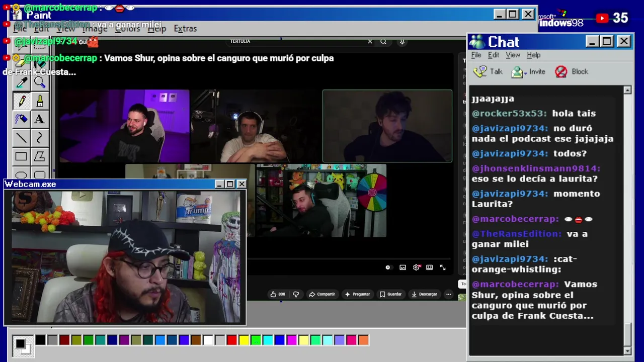The width and height of the screenshot is (644, 362).
Task: Open Paint's Image menu
Action: 95,29
